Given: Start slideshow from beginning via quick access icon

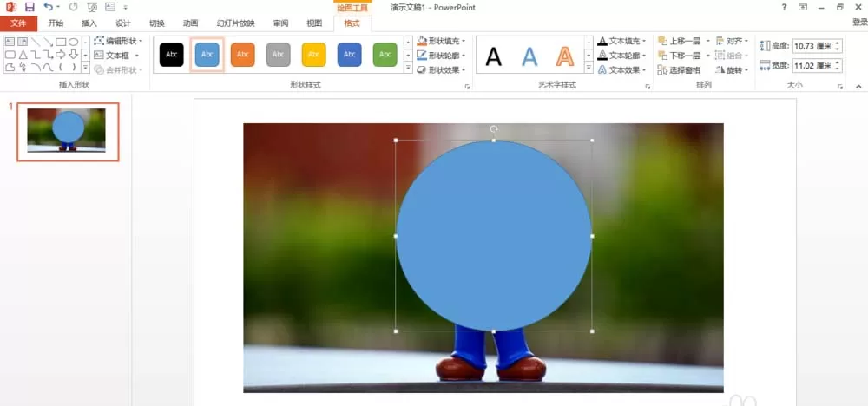Looking at the screenshot, I should click(92, 7).
